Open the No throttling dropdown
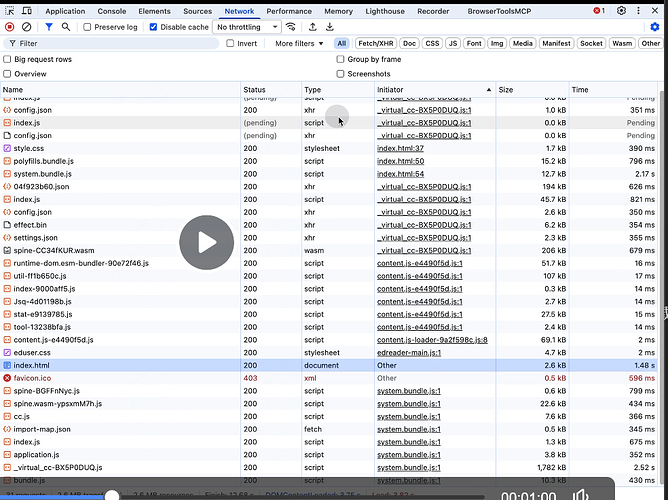The image size is (668, 500). 245,27
